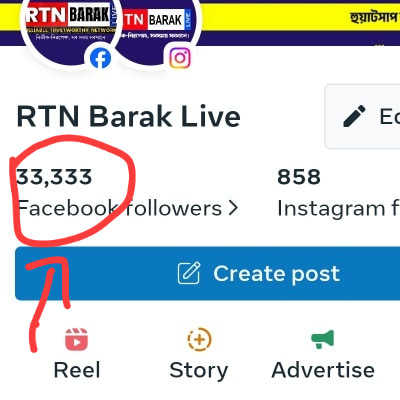Click the Reel clapperboard icon

pos(76,339)
